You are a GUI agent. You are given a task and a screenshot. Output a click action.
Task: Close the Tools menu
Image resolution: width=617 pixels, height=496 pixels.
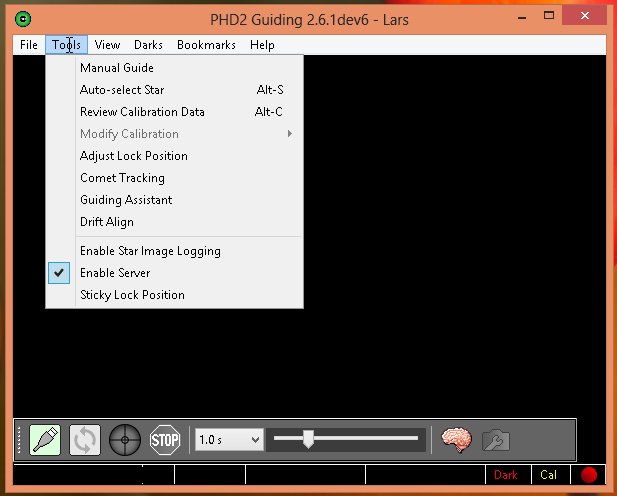(67, 45)
